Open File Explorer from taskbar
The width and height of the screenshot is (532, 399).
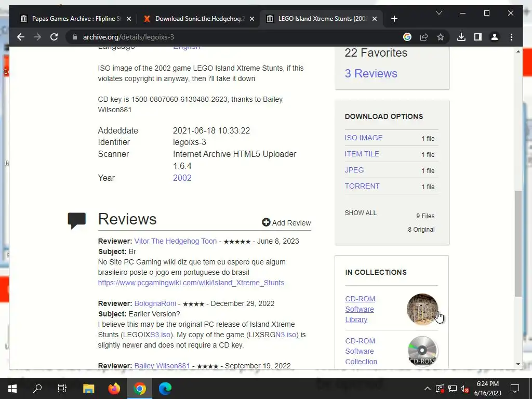88,388
